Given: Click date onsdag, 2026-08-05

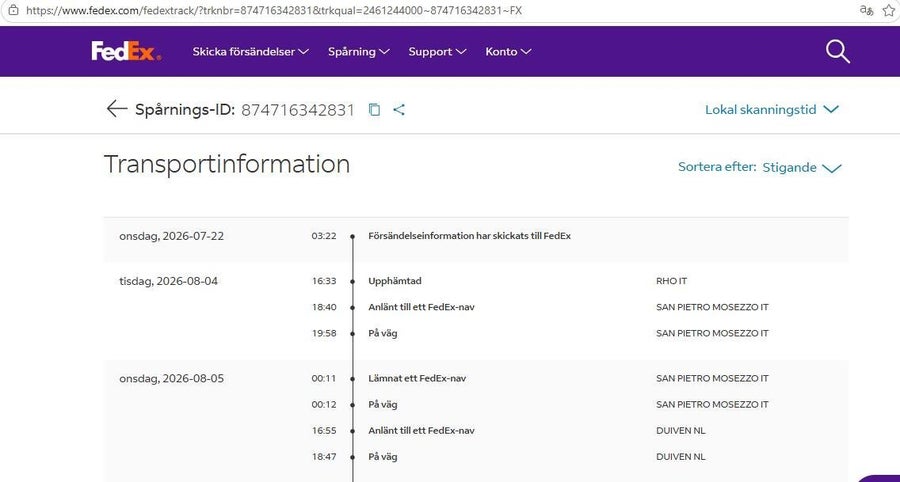Looking at the screenshot, I should point(172,379).
